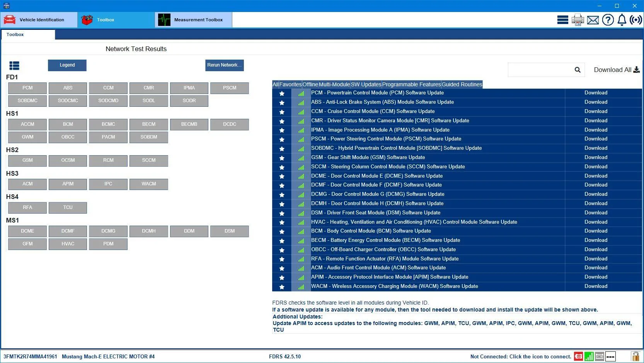
Task: Select the OCSM module button under HS2
Action: tap(68, 161)
